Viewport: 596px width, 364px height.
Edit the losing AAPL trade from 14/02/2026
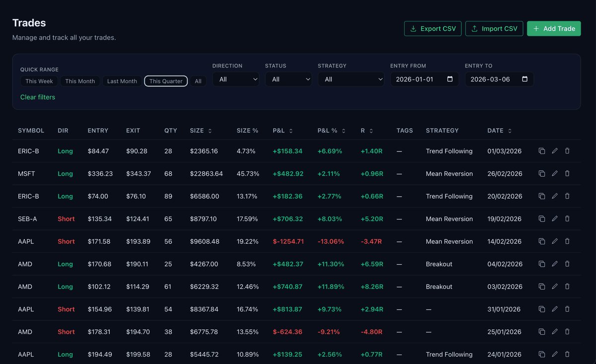pos(554,241)
